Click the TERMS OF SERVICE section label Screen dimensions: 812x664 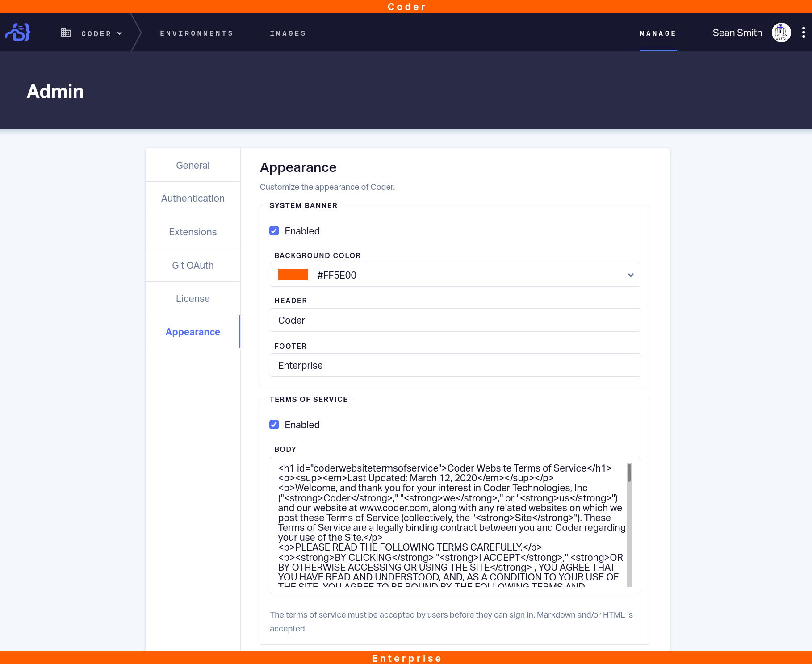(x=309, y=399)
